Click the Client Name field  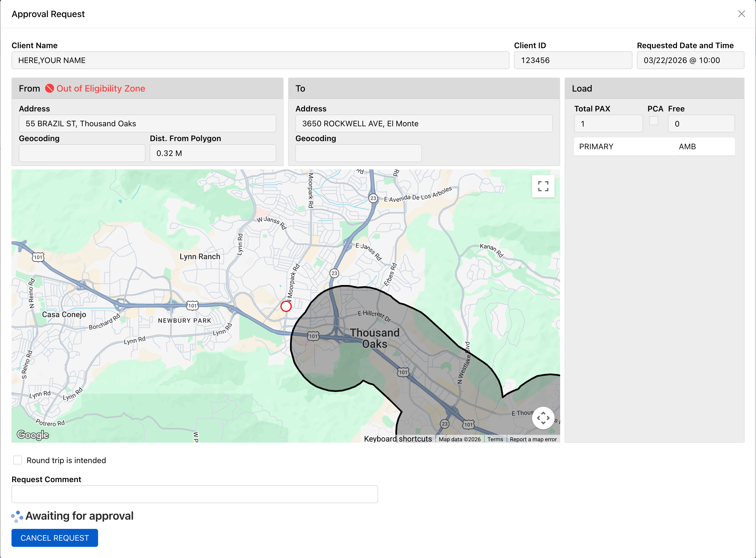point(260,60)
